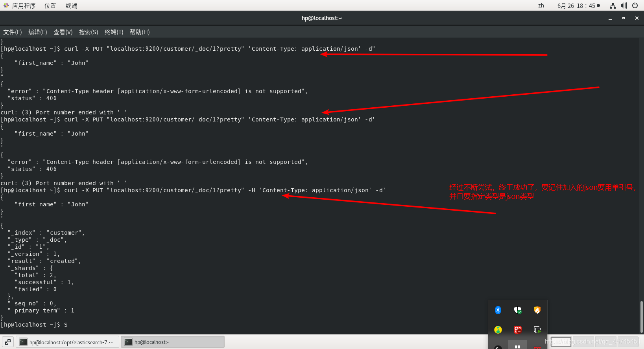The height and width of the screenshot is (349, 644).
Task: Click the red tray icon with minus badge
Action: [518, 330]
